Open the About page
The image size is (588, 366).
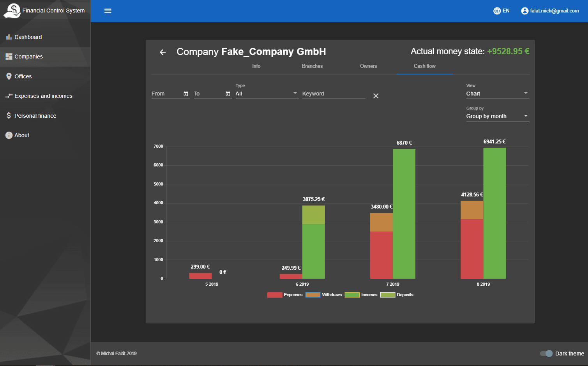(45, 135)
